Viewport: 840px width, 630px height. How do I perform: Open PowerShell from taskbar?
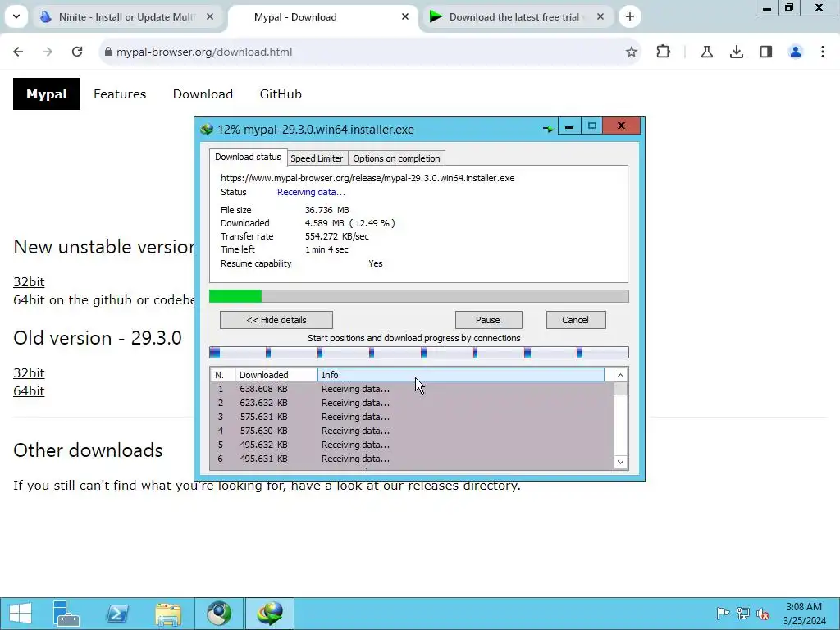(116, 614)
